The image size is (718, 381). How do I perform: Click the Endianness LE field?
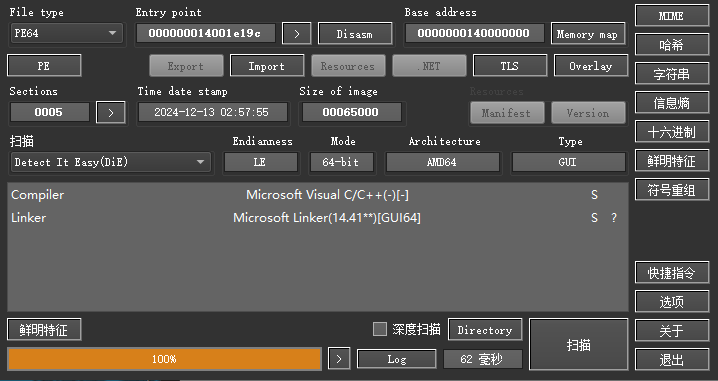(x=261, y=162)
